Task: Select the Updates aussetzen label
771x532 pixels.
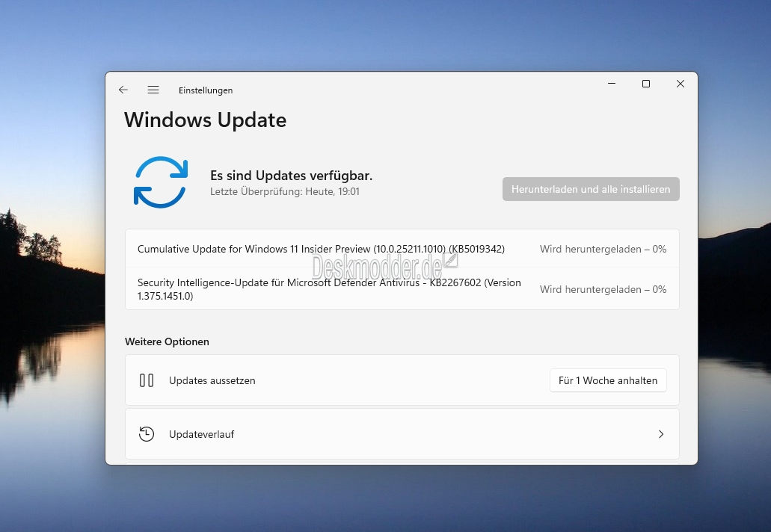Action: 212,381
